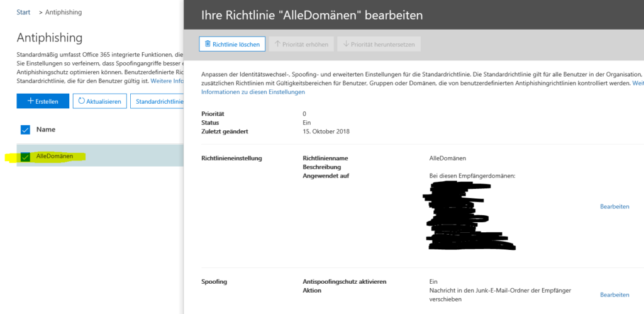Open the Weitere Info link in description

point(167,81)
